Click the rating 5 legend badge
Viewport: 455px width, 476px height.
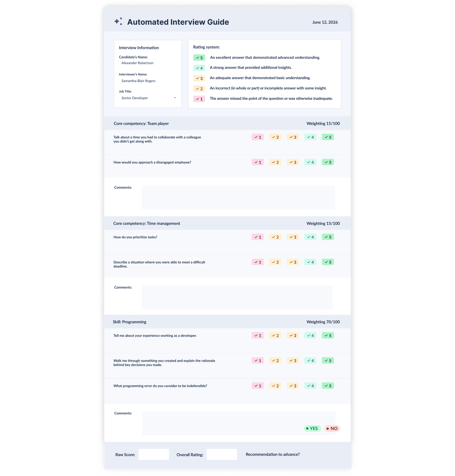click(x=199, y=58)
